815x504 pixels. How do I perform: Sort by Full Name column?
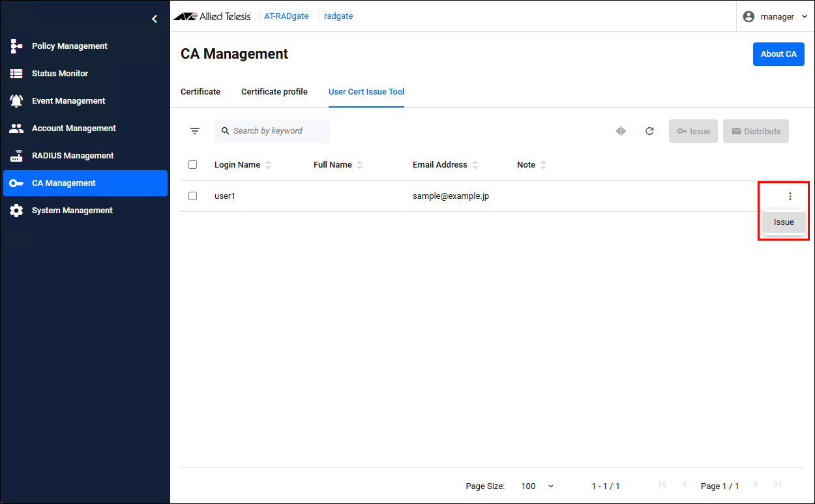[360, 165]
